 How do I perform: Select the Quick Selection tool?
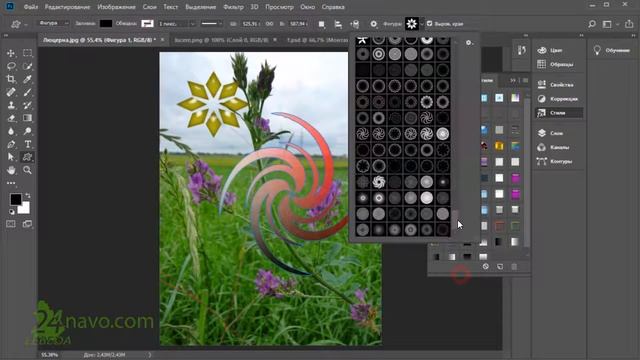coord(27,66)
